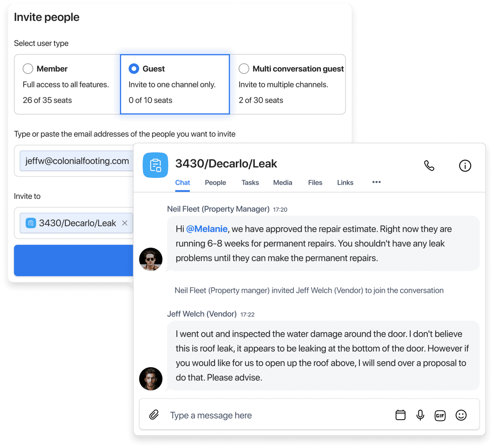
Task: Open the GIF picker
Action: [x=440, y=415]
